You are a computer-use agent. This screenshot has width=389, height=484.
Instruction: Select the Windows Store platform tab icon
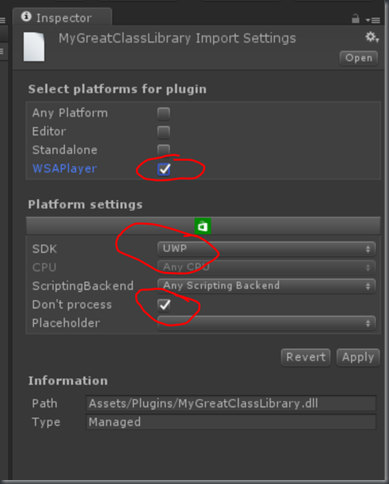click(203, 226)
